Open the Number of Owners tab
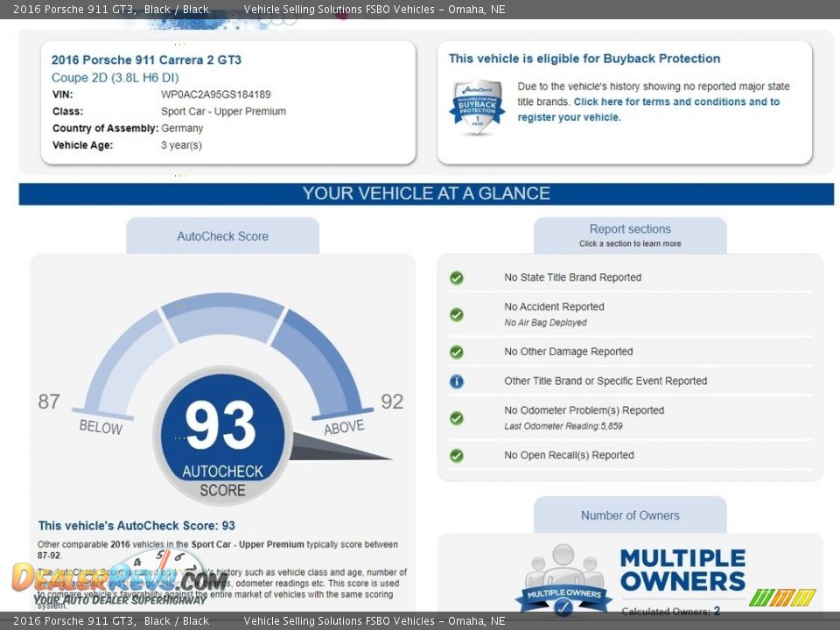This screenshot has height=630, width=840. 630,514
